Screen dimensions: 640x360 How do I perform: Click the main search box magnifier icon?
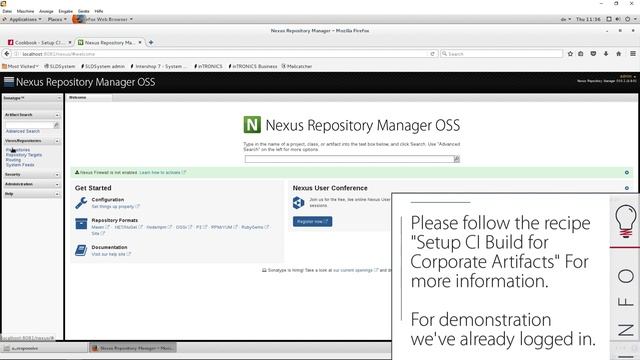click(x=457, y=159)
